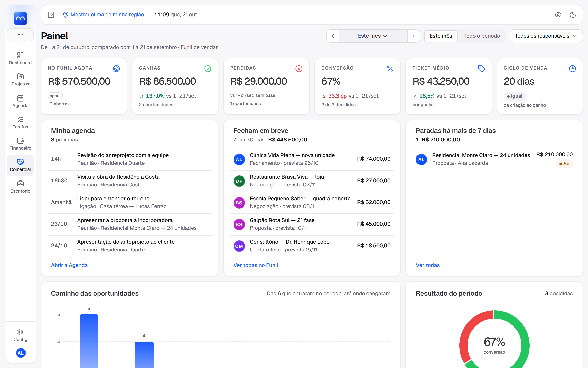Click 'Abrir a Agenda' link
Screen dimensions: 588x368
coord(69,265)
